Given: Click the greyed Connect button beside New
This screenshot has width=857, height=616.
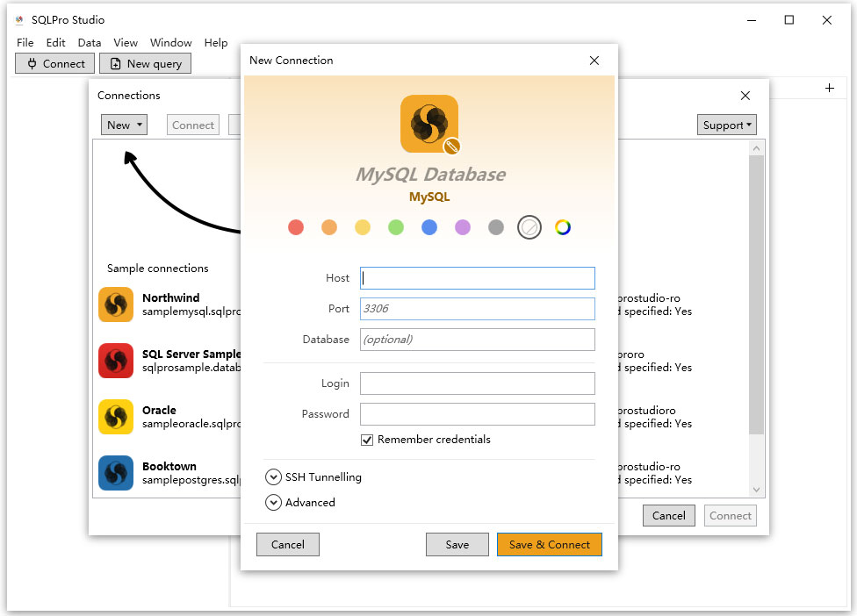Looking at the screenshot, I should pyautogui.click(x=193, y=125).
